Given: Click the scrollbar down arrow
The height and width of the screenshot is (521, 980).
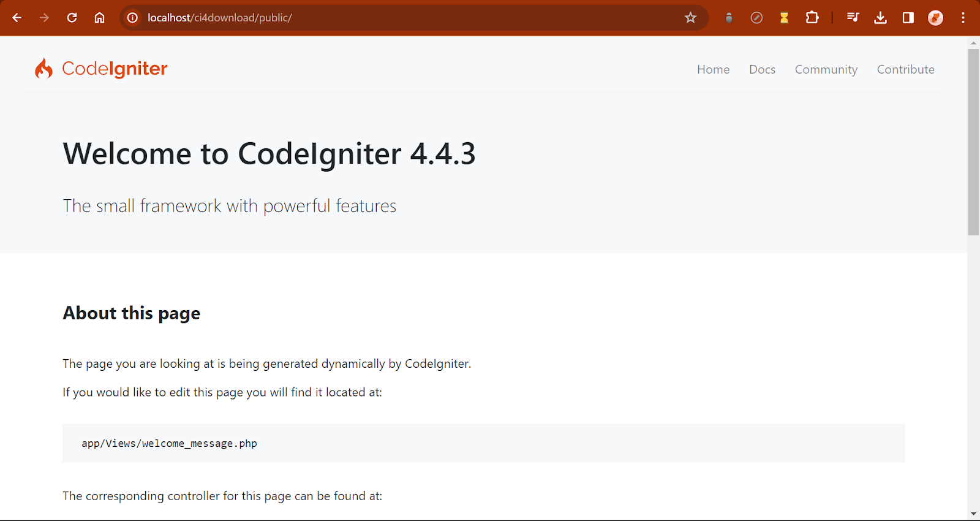Looking at the screenshot, I should (973, 514).
